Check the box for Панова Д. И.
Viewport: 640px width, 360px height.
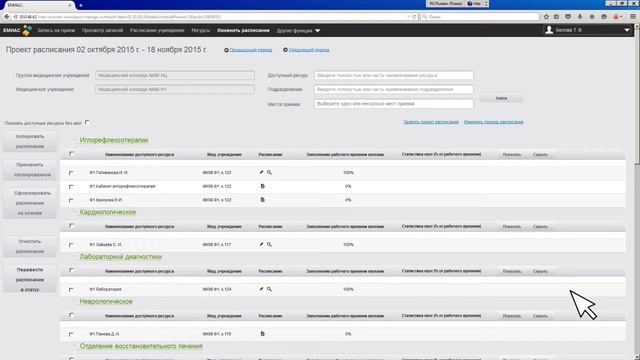tap(71, 334)
